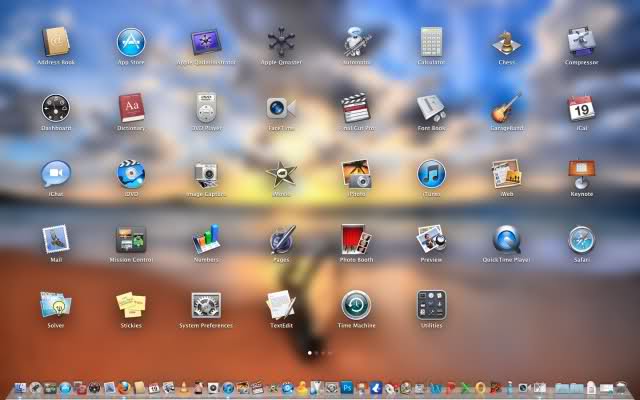Launch the Pages app
Screen dimensions: 640x400
point(282,239)
